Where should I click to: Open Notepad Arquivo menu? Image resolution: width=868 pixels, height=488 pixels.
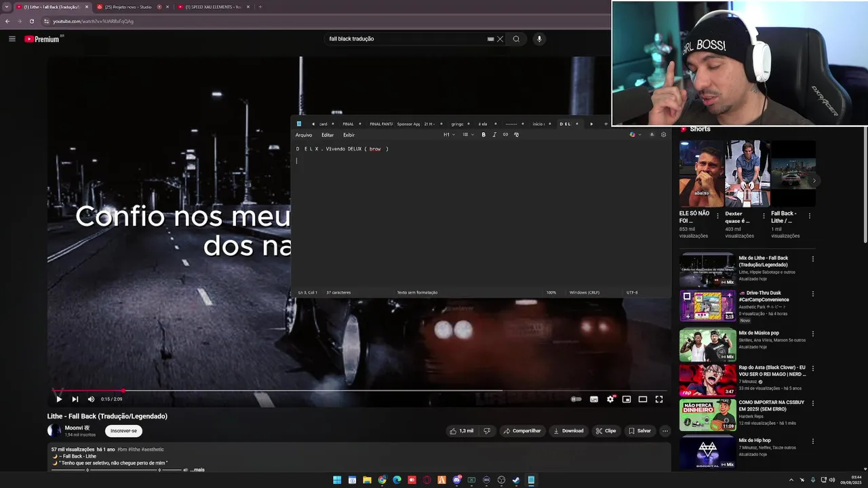(x=304, y=135)
